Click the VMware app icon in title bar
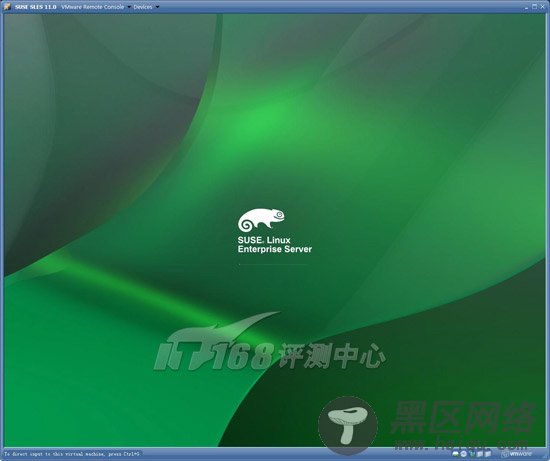This screenshot has height=461, width=550. point(7,7)
